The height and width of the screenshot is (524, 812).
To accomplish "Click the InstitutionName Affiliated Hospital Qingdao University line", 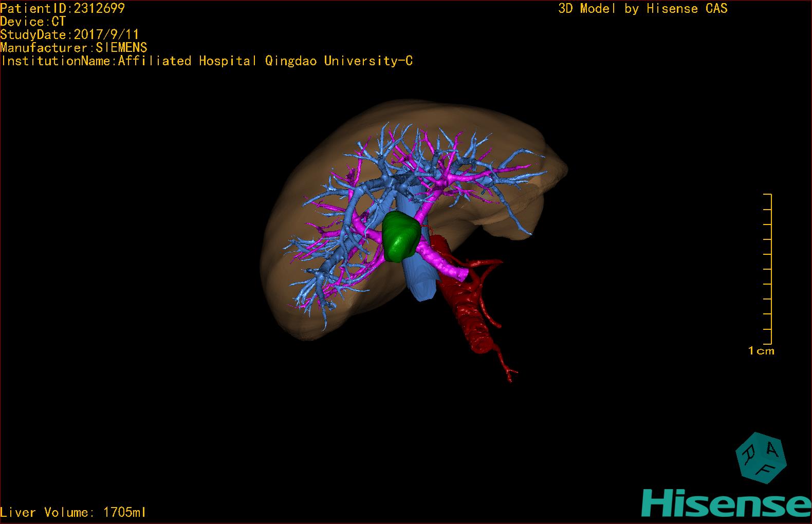I will 207,61.
